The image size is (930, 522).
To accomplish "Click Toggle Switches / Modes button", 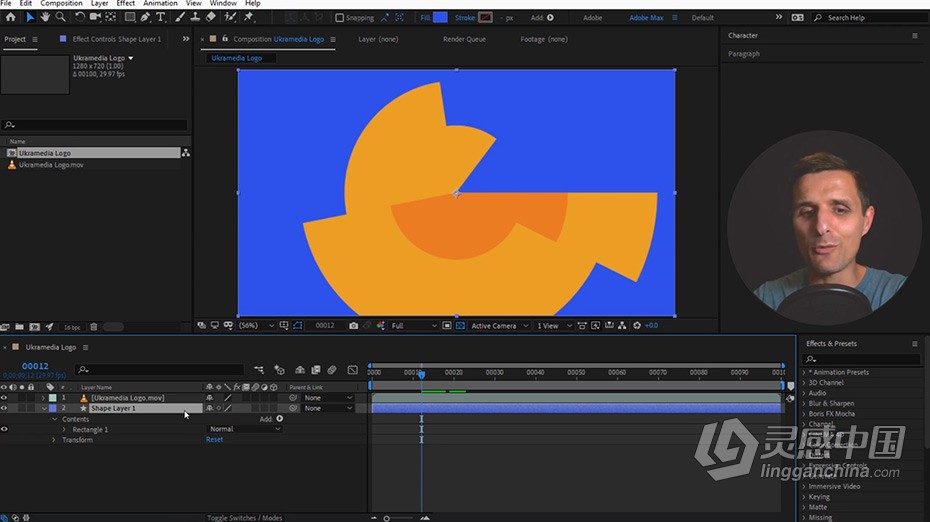I will 244,518.
